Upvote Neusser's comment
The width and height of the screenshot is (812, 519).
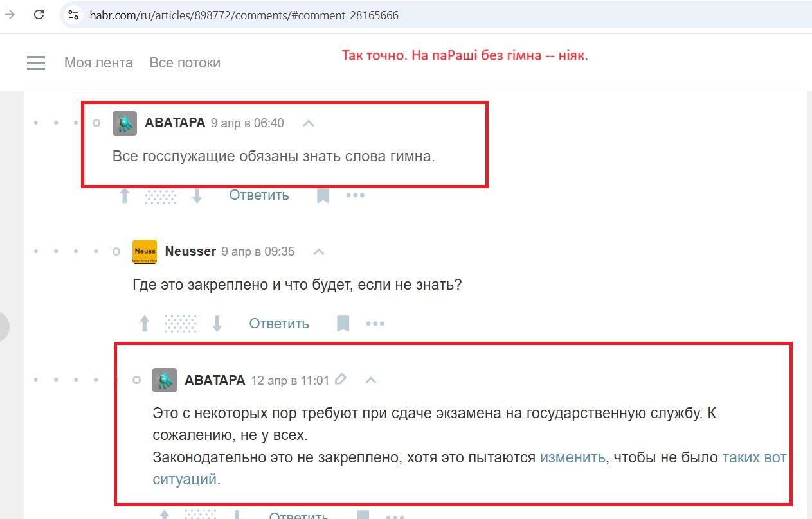[x=145, y=324]
